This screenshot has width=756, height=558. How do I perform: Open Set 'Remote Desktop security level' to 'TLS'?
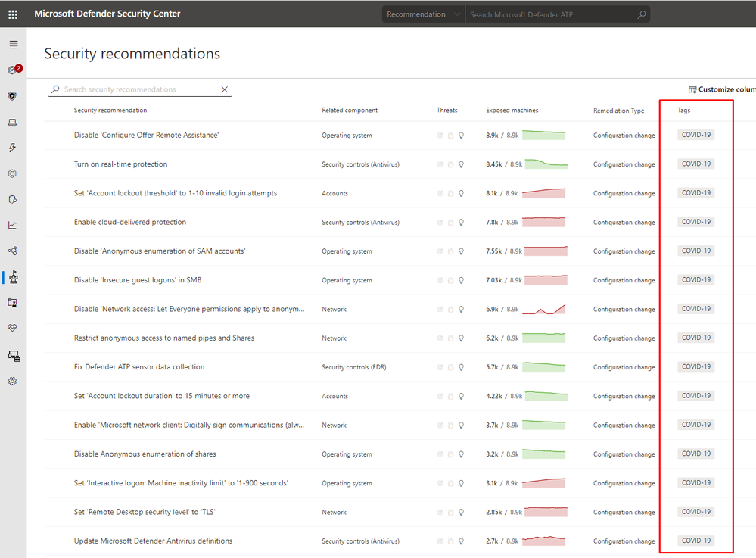point(145,512)
